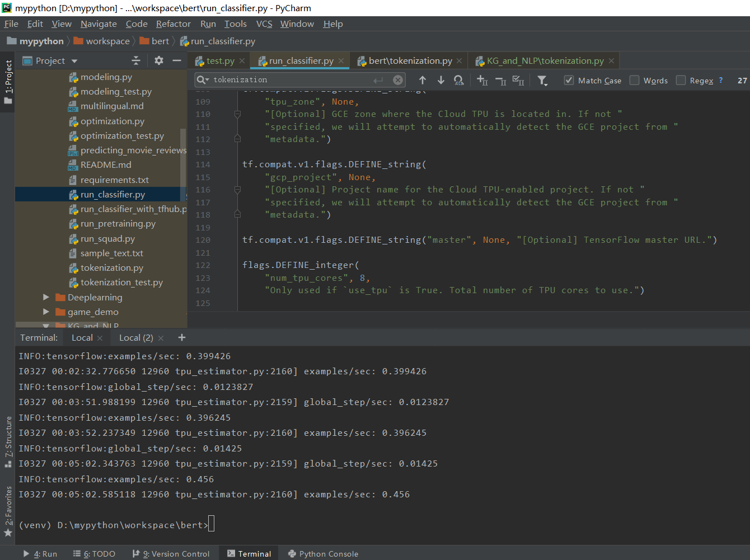This screenshot has width=750, height=560.
Task: Click Unselect Occurrence icon in search bar
Action: pyautogui.click(x=501, y=80)
